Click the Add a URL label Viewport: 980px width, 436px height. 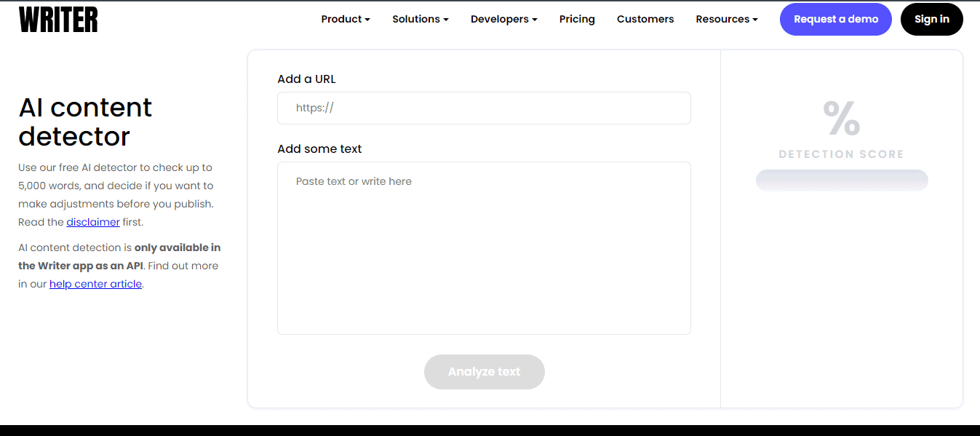(x=306, y=79)
